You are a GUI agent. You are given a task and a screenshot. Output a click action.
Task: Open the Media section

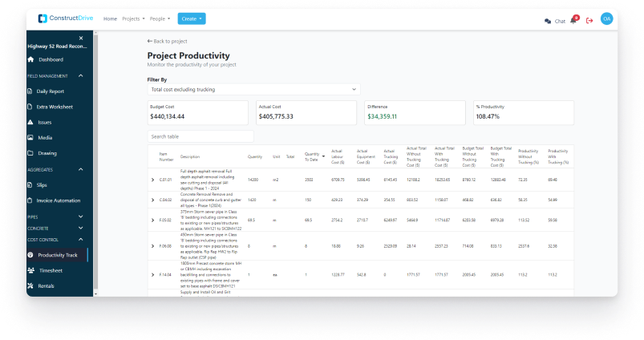[45, 137]
